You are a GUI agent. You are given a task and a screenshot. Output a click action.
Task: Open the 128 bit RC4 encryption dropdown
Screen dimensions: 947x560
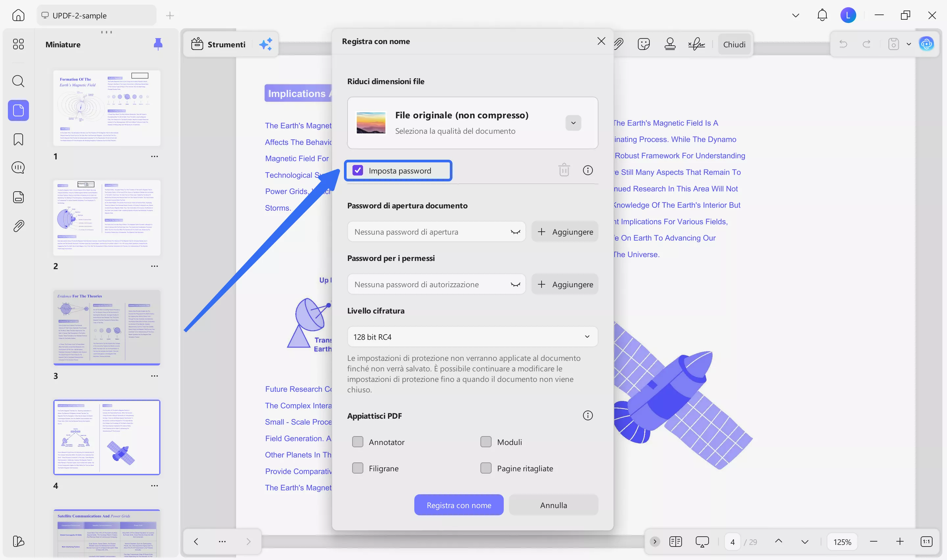coord(472,337)
